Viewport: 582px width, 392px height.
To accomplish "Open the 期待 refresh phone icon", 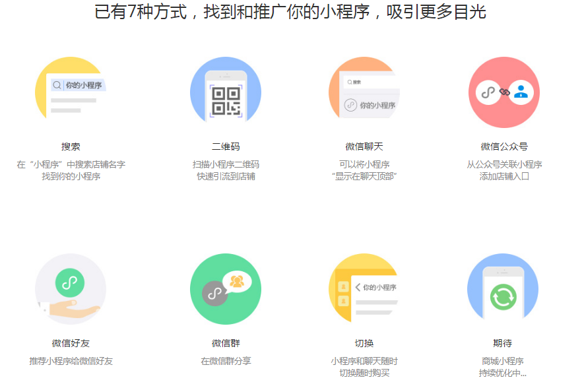I will pyautogui.click(x=503, y=290).
